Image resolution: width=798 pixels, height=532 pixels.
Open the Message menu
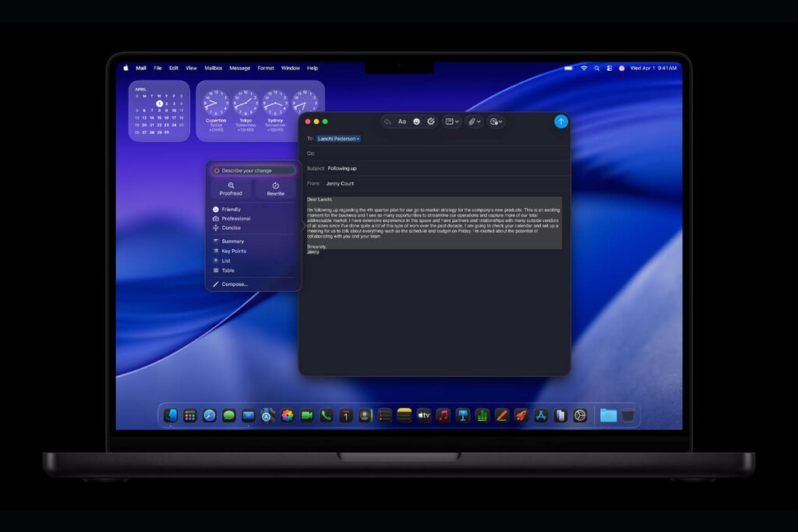coord(239,68)
